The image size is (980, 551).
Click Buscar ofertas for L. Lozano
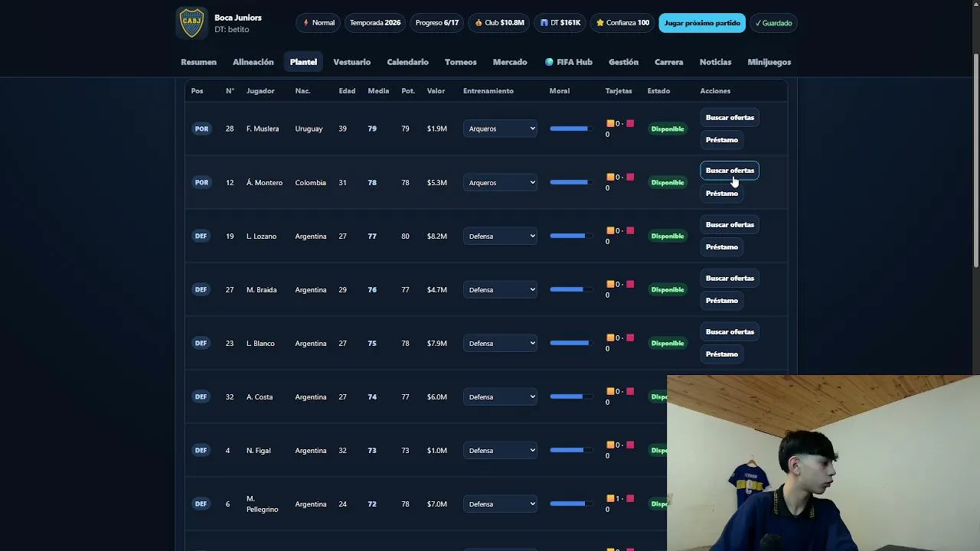pyautogui.click(x=730, y=224)
